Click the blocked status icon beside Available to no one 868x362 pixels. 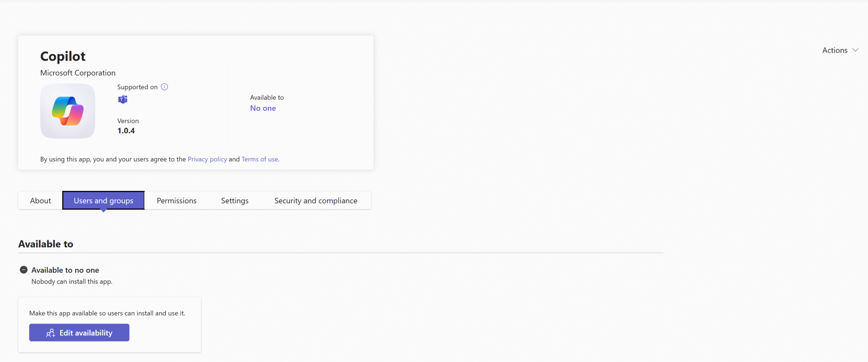24,270
